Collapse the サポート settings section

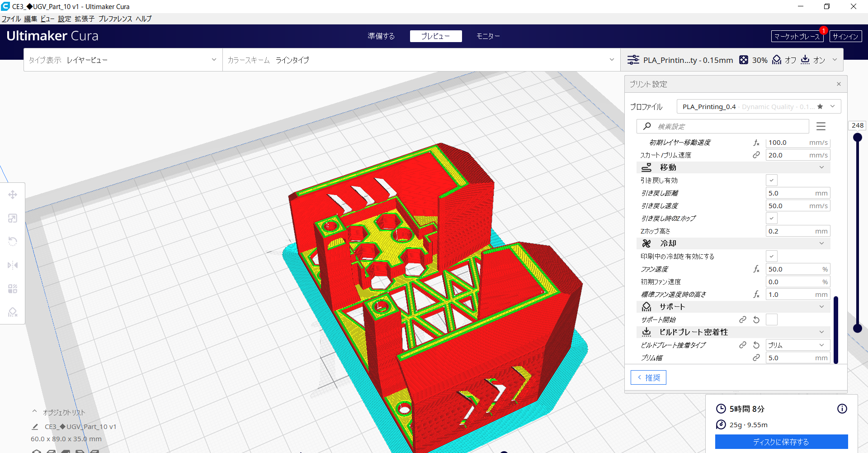point(733,307)
